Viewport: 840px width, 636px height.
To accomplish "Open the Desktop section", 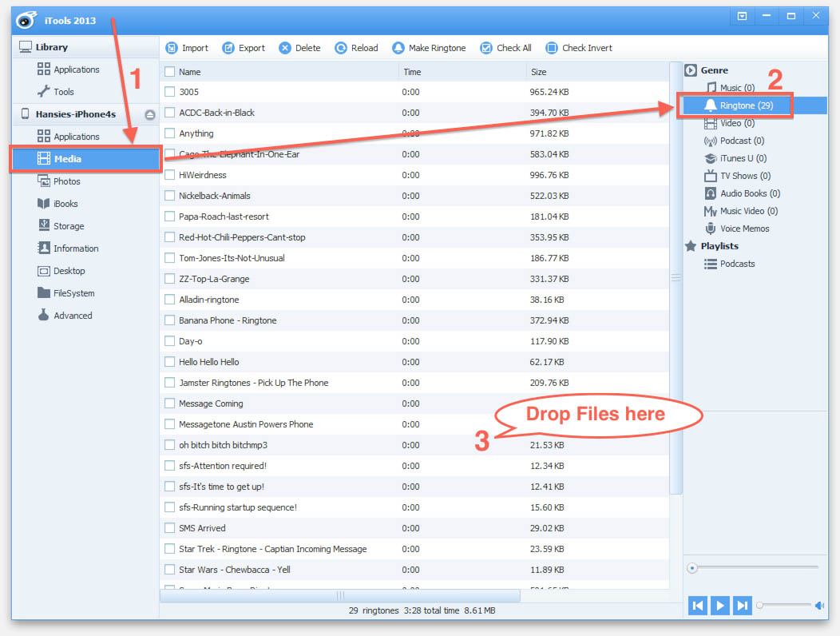I will coord(61,271).
